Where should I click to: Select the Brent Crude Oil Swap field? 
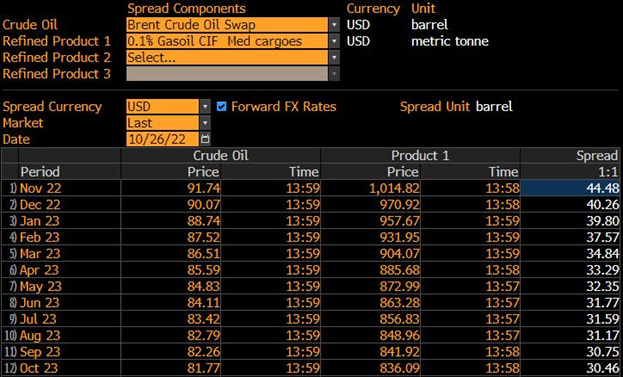[x=227, y=25]
